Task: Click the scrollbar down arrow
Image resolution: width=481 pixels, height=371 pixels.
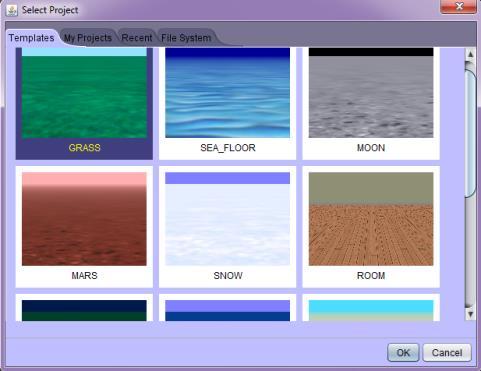Action: tap(470, 314)
